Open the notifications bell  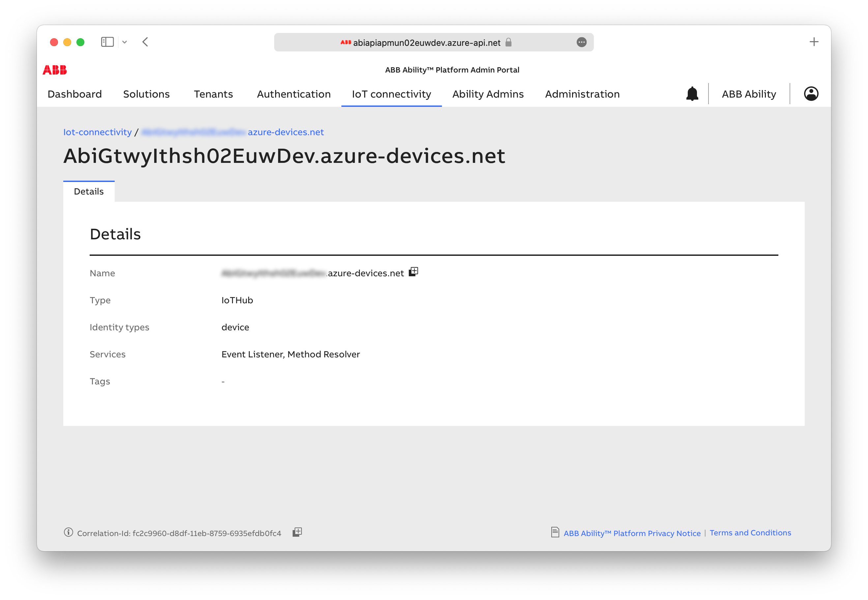tap(692, 94)
